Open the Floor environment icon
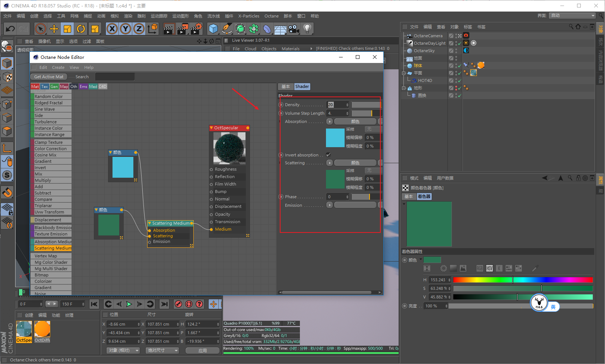 280,29
